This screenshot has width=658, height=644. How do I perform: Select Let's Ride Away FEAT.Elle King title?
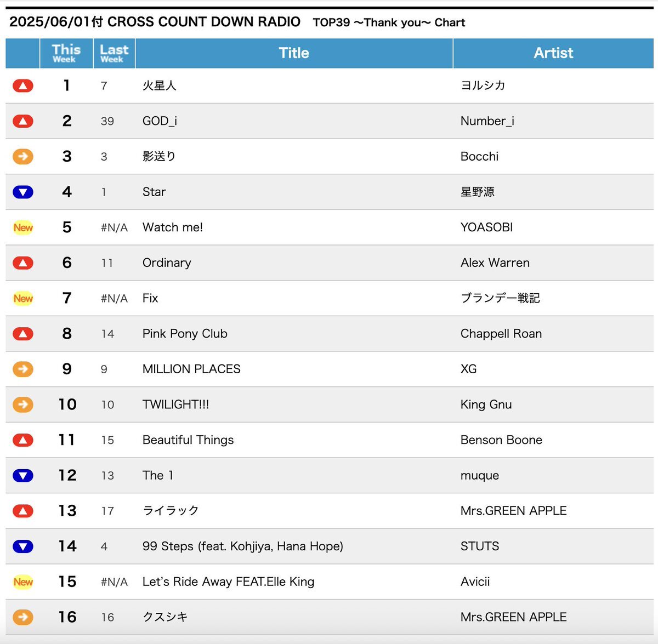228,582
